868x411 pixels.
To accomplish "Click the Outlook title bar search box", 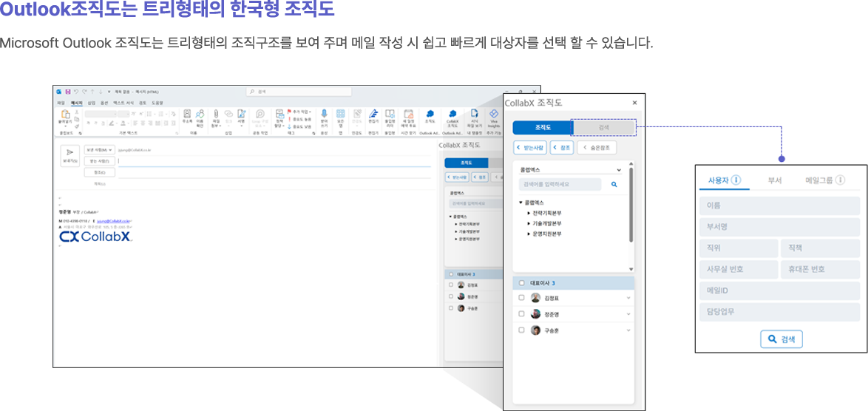I will [x=299, y=92].
